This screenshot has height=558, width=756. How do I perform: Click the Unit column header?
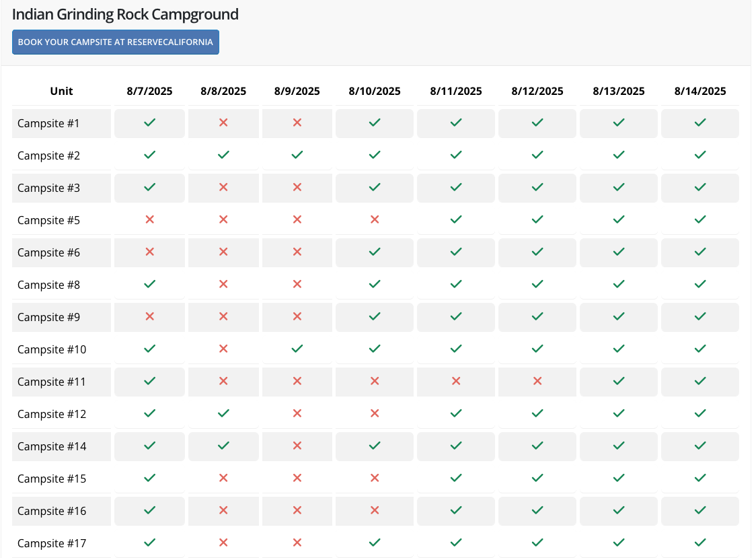click(x=62, y=92)
